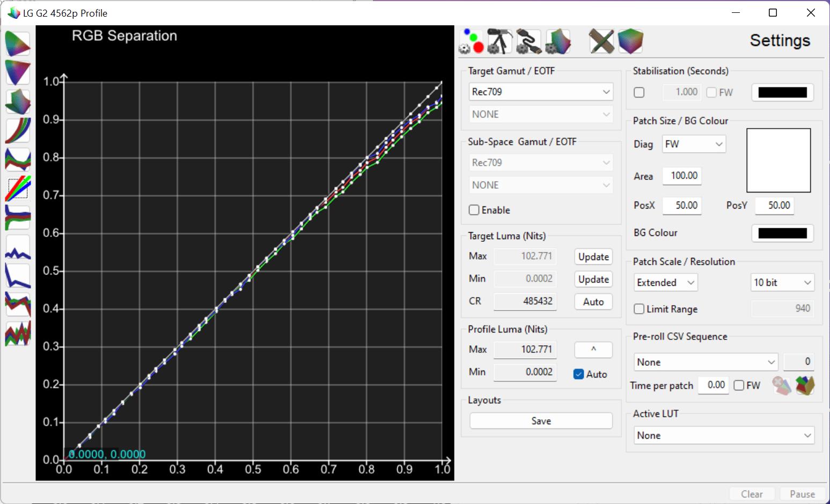This screenshot has width=830, height=504.
Task: Click the LG G2 4562p Profile window icon
Action: tap(13, 13)
